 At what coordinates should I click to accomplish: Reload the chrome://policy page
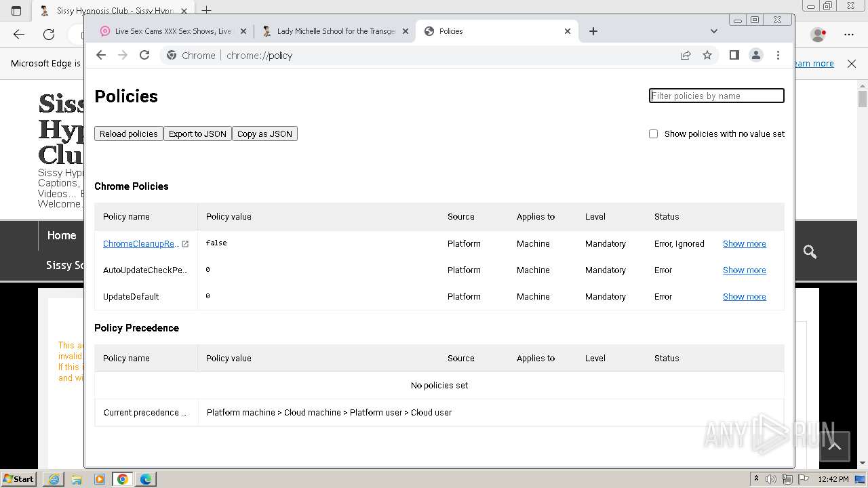pos(144,55)
